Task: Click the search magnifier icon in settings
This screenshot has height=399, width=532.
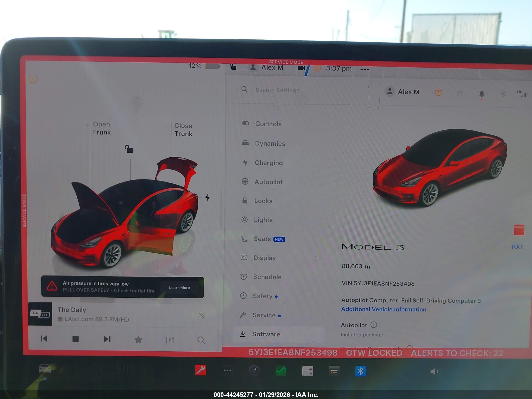Action: pos(244,89)
